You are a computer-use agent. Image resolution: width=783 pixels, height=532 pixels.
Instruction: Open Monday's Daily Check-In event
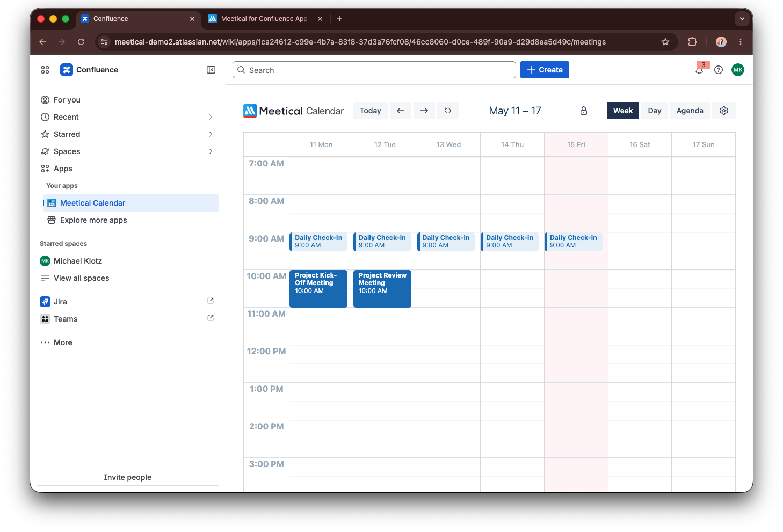[x=318, y=242]
